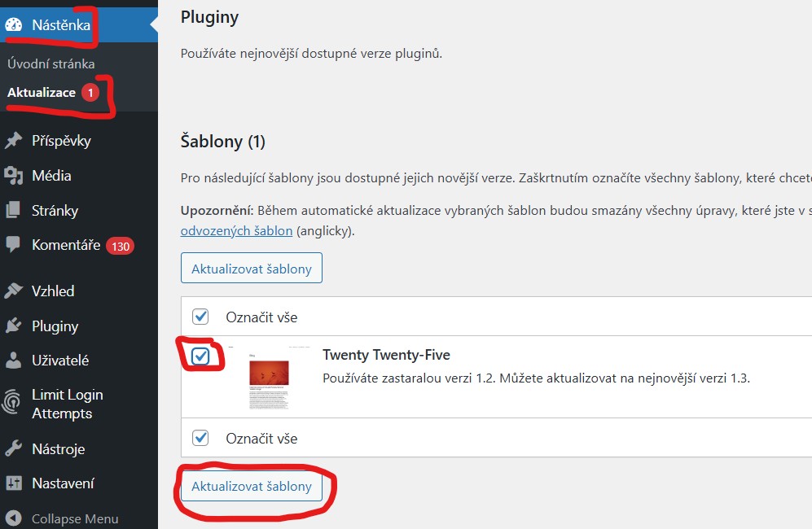Click the Stránky pages icon
The image size is (812, 529).
[x=13, y=211]
